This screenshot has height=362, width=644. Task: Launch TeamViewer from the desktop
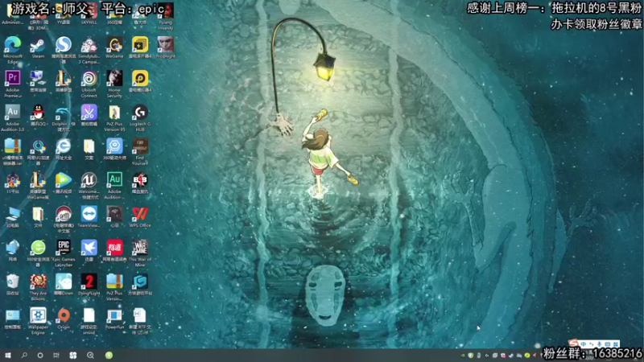click(89, 214)
